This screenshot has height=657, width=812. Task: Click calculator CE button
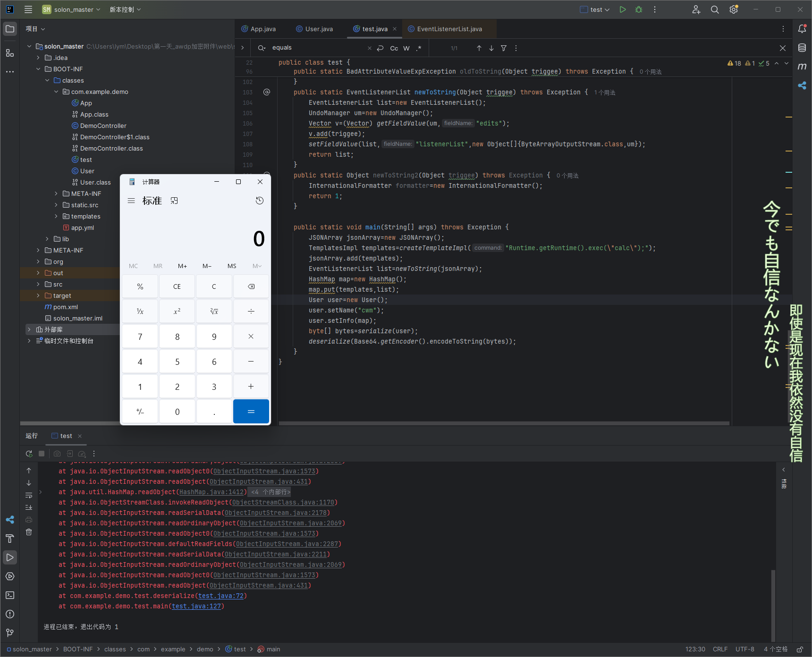click(x=177, y=286)
